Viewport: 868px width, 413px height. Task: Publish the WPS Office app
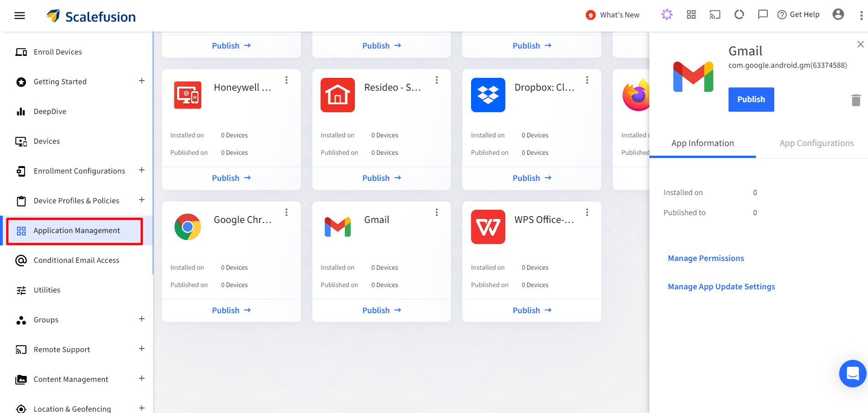coord(532,310)
